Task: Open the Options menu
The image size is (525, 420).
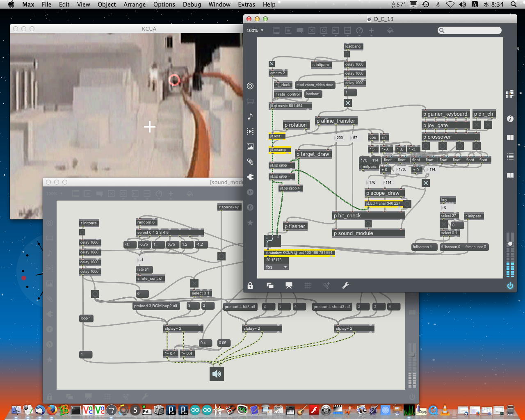Action: (164, 4)
